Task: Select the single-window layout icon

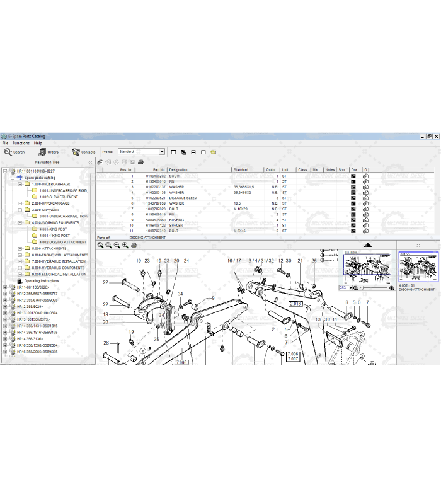Action: click(173, 152)
